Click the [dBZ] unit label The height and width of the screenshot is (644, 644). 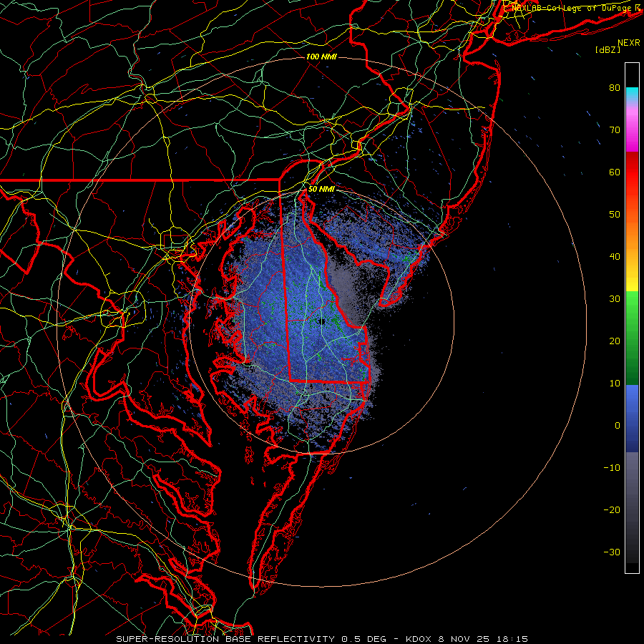pyautogui.click(x=608, y=49)
